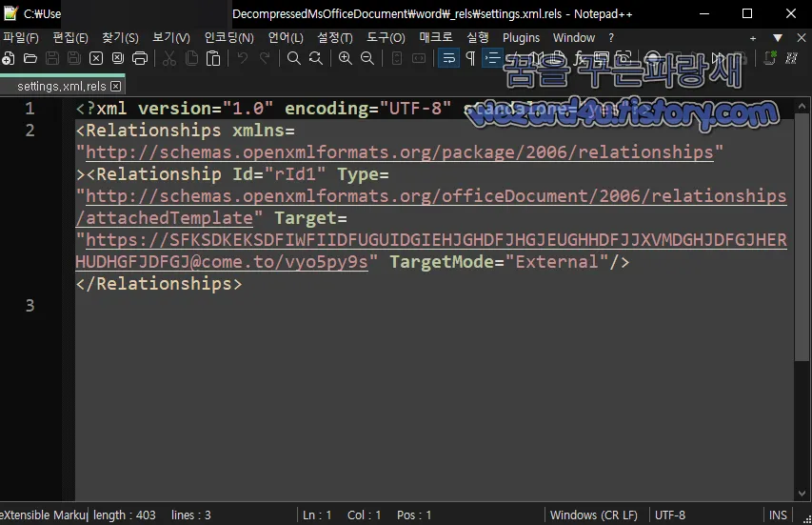Click the vertical scrollbar thumb
This screenshot has width=812, height=525.
coord(802,237)
